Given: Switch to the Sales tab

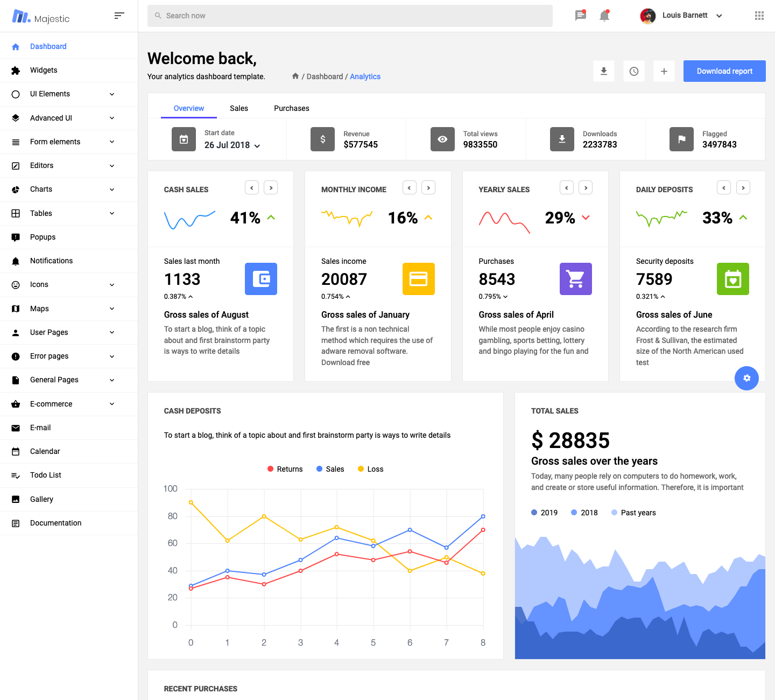Looking at the screenshot, I should tap(239, 108).
